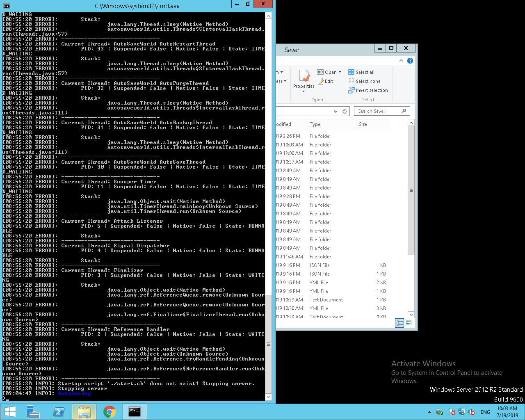Open the Windows Start button
This screenshot has height=420, width=525.
point(10,412)
